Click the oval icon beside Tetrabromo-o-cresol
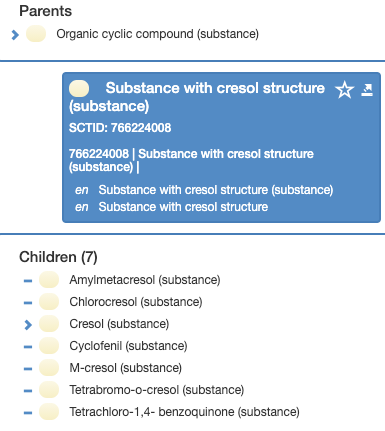Screen dimensions: 385x431 [49, 390]
